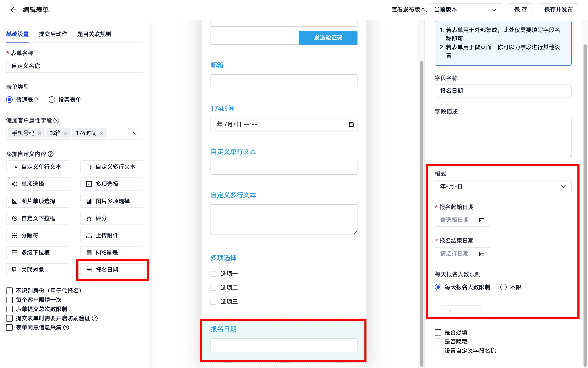The width and height of the screenshot is (588, 368).
Task: Tick 选项三 in 多项选择
Action: tap(213, 302)
